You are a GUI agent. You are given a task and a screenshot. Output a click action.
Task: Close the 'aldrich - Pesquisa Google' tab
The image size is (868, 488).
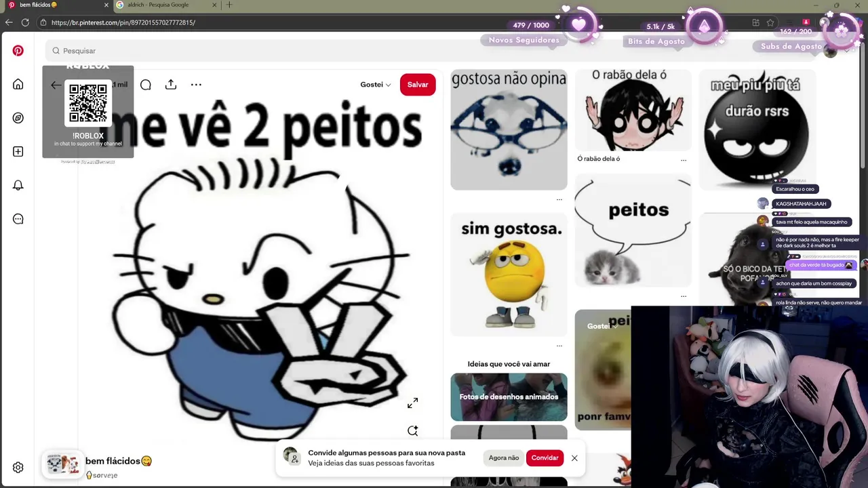(x=214, y=5)
